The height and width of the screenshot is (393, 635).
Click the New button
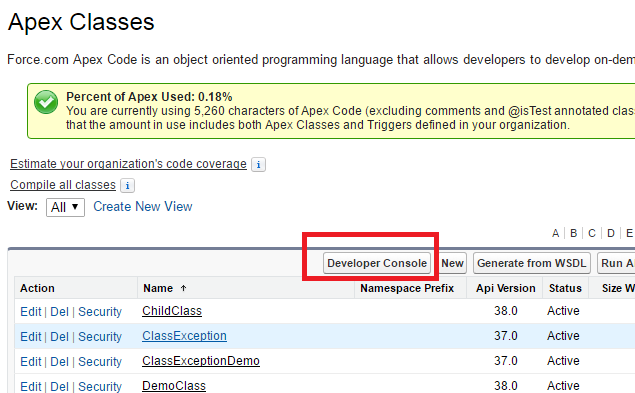click(452, 263)
